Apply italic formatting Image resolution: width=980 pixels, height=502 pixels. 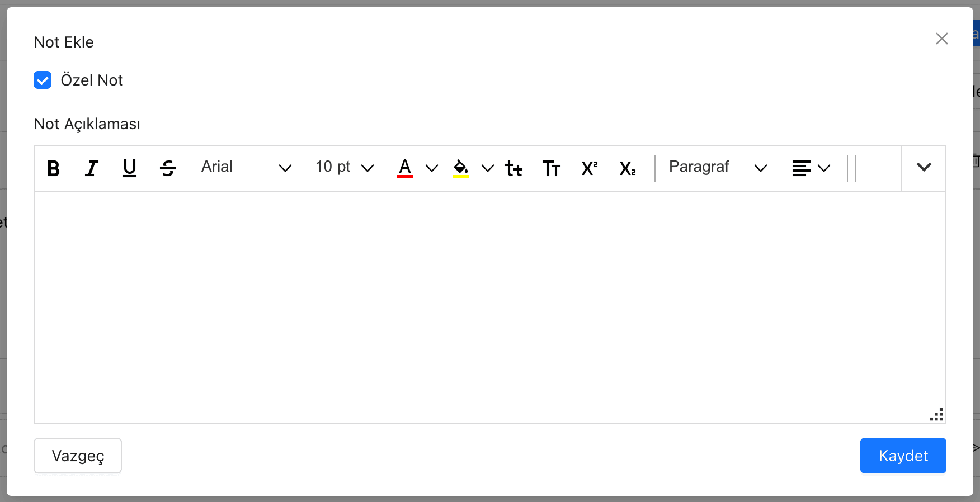92,168
